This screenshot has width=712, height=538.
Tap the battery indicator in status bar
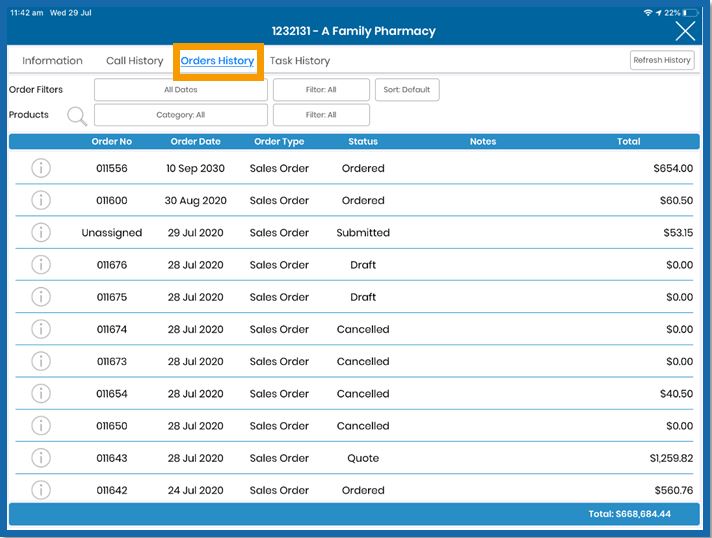[690, 13]
